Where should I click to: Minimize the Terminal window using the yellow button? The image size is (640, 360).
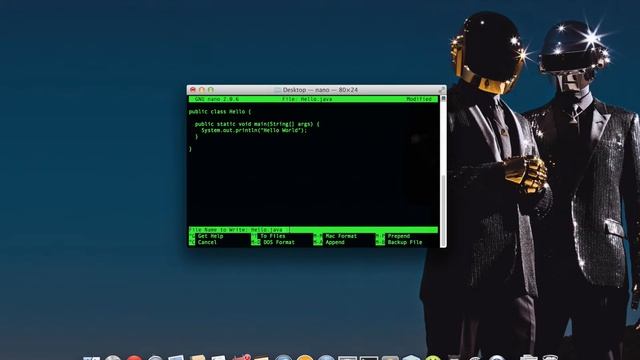coord(202,90)
